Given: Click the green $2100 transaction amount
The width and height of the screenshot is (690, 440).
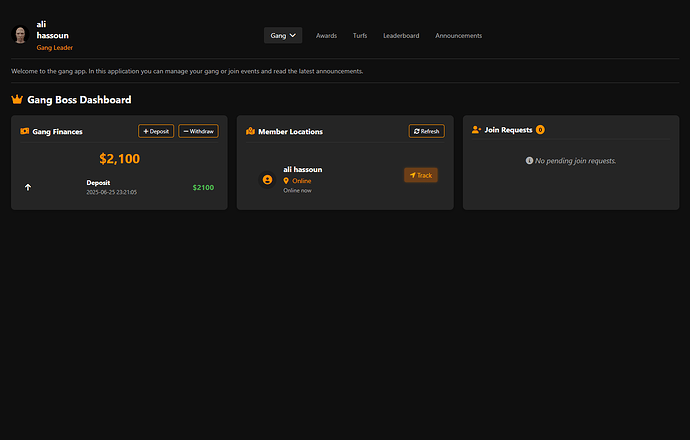Looking at the screenshot, I should click(x=203, y=187).
